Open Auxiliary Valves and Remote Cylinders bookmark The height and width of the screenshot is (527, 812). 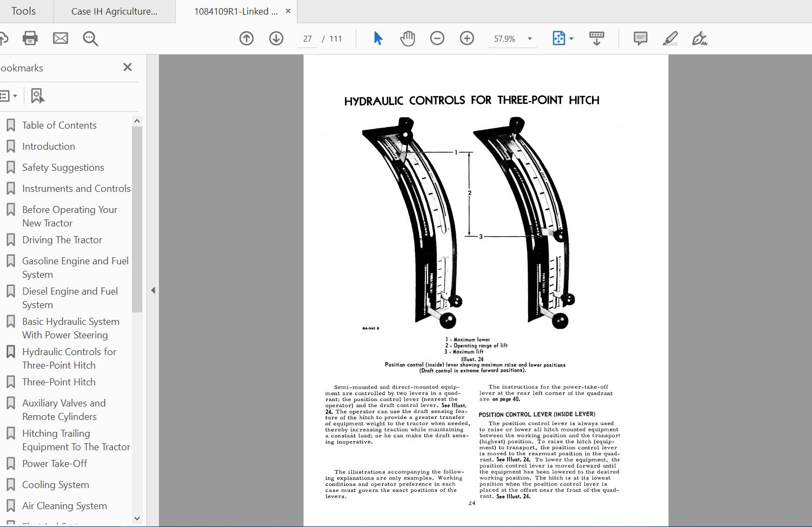point(64,410)
